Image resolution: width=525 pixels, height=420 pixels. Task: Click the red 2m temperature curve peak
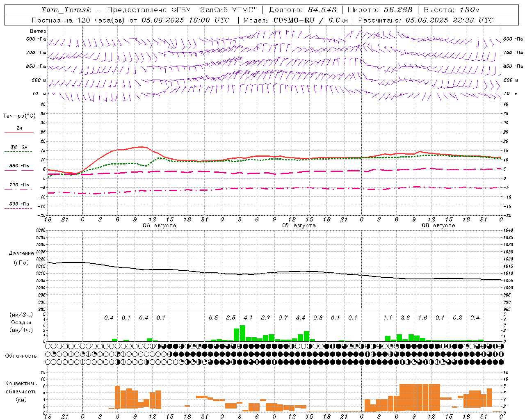141,147
